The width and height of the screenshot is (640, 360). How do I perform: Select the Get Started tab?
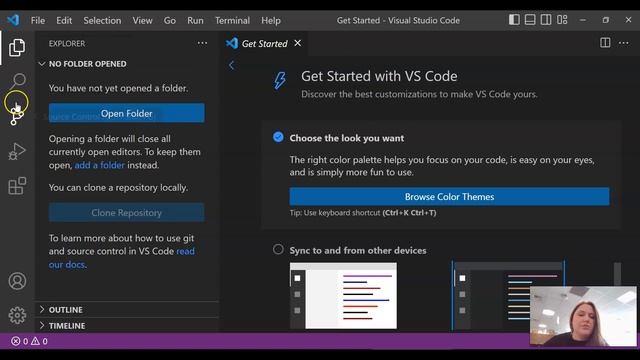[x=264, y=43]
